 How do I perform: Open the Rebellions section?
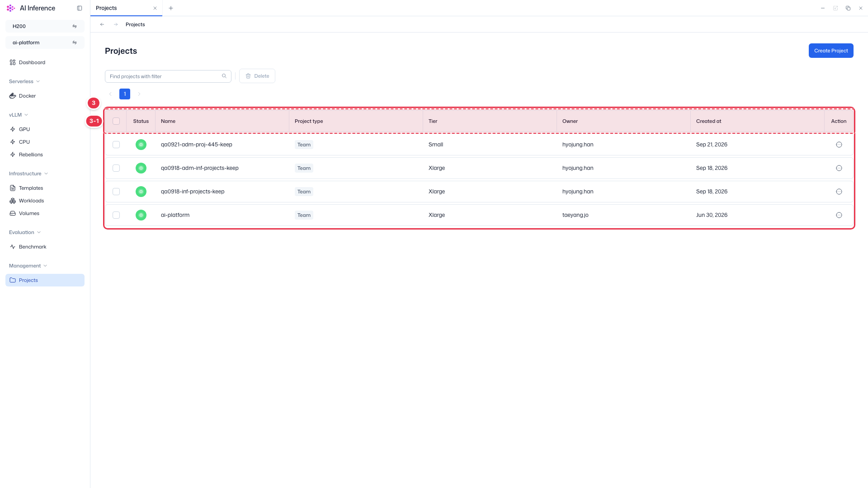(45, 155)
